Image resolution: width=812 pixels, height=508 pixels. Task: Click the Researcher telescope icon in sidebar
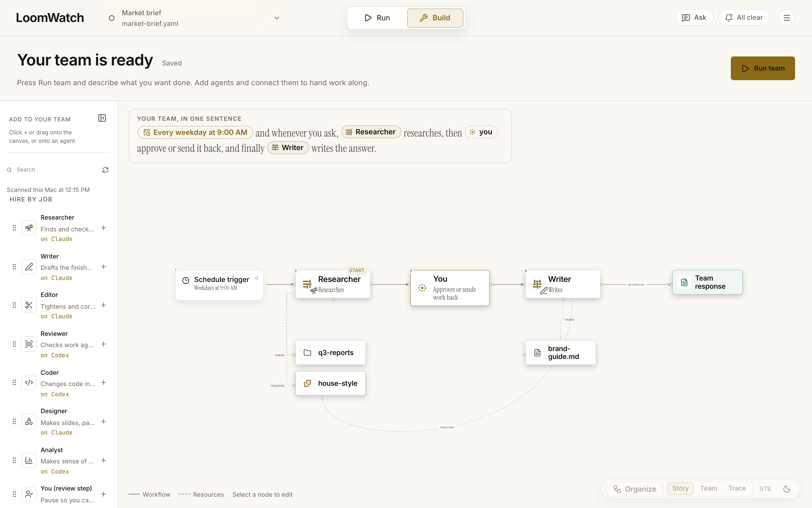point(29,228)
